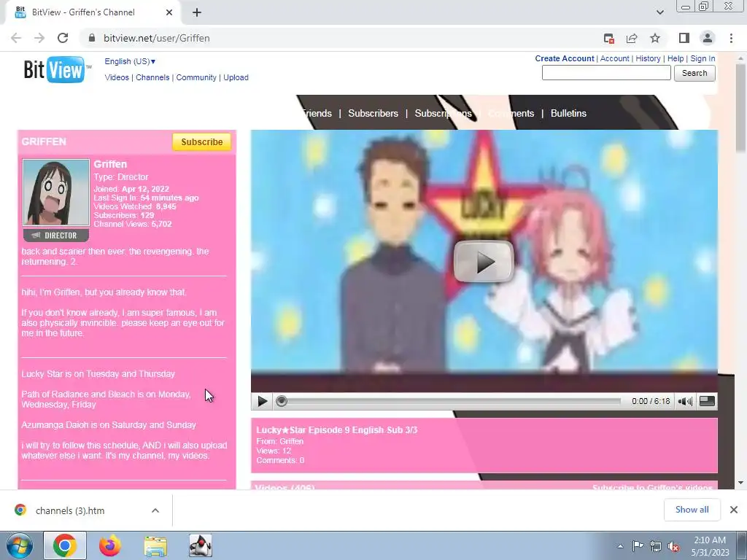Click the share page icon in address bar
Image resolution: width=747 pixels, height=560 pixels.
(x=632, y=38)
